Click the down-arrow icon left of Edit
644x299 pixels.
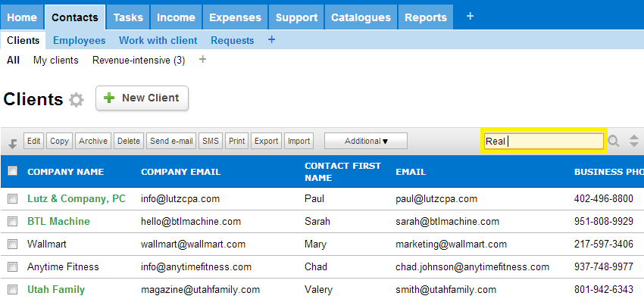[x=13, y=144]
